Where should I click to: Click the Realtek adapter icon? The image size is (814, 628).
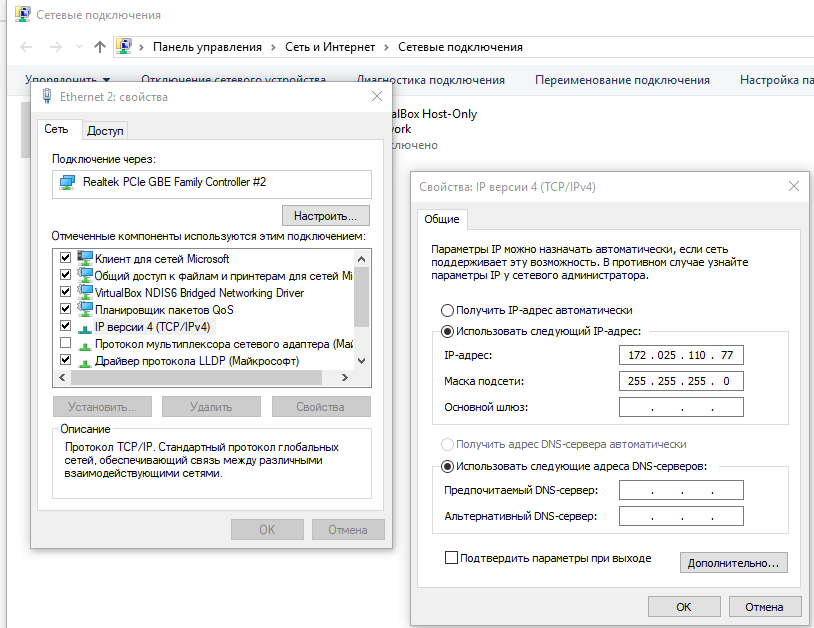(x=67, y=182)
